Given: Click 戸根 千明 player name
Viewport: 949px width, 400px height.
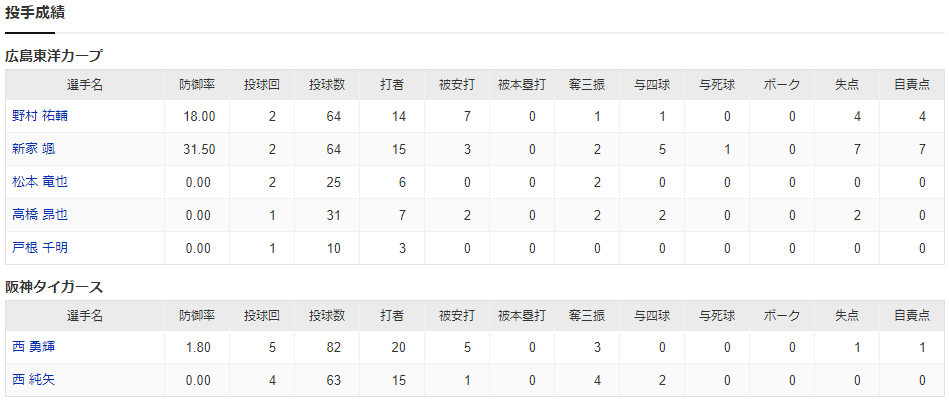Looking at the screenshot, I should 40,247.
